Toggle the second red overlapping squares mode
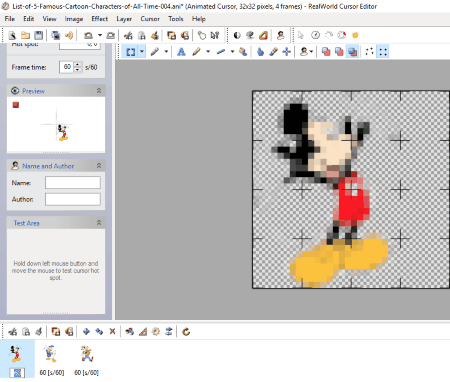Viewport: 450px width, 382px height. click(339, 52)
